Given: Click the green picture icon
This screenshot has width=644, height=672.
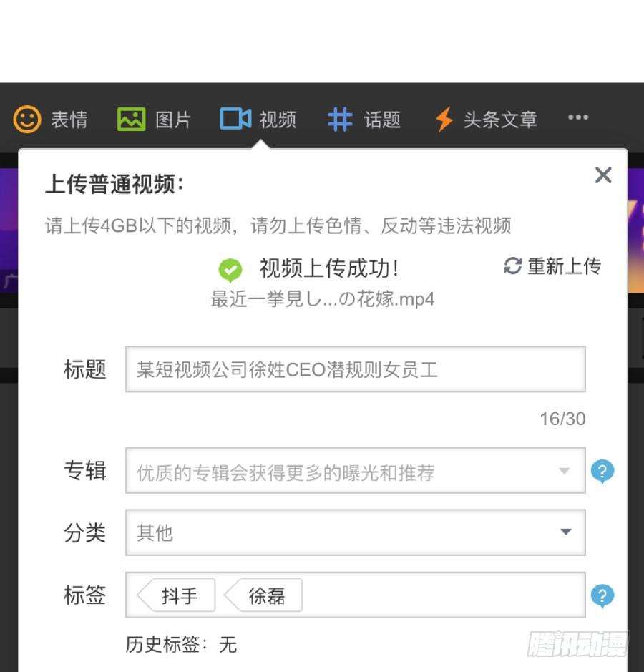Looking at the screenshot, I should 131,119.
